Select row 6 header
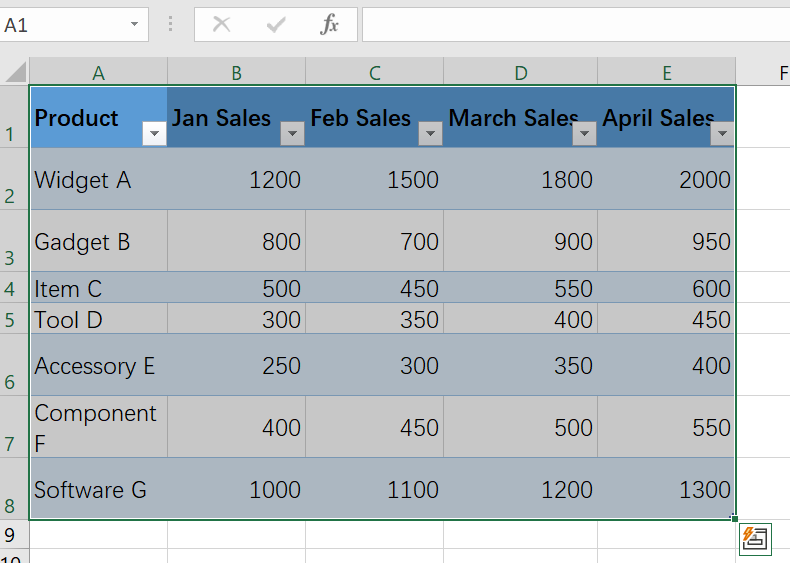 15,364
